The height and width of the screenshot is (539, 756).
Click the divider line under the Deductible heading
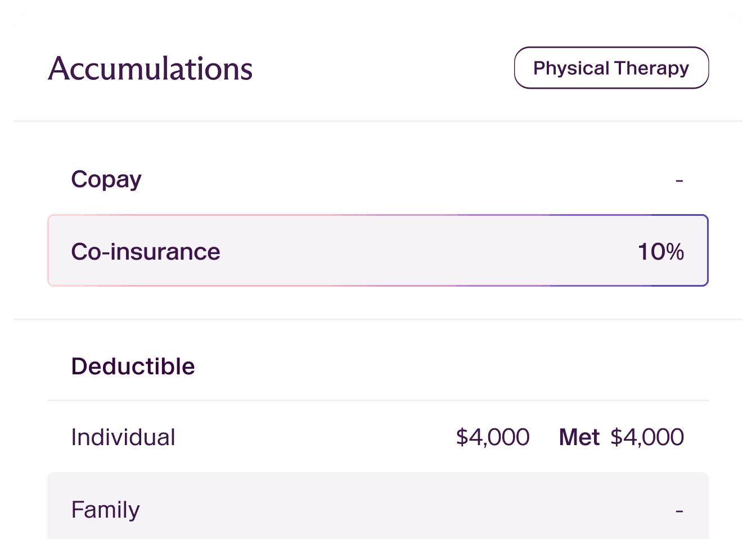point(378,400)
